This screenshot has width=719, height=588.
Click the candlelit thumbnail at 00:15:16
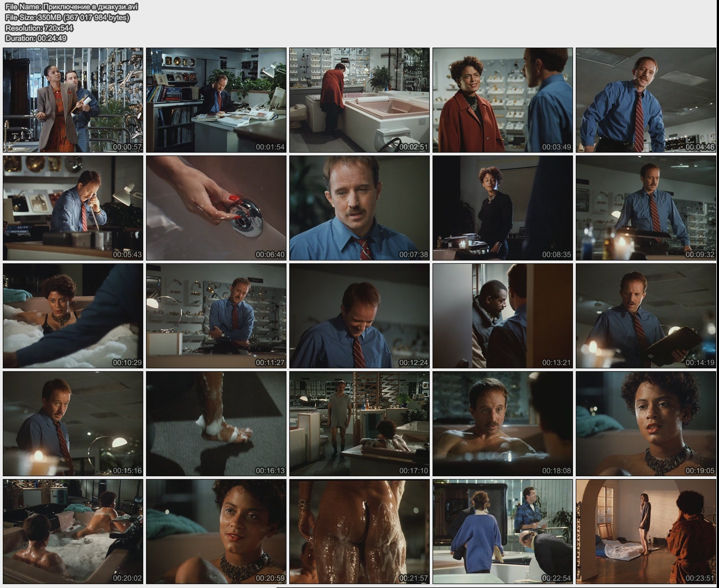pos(73,424)
